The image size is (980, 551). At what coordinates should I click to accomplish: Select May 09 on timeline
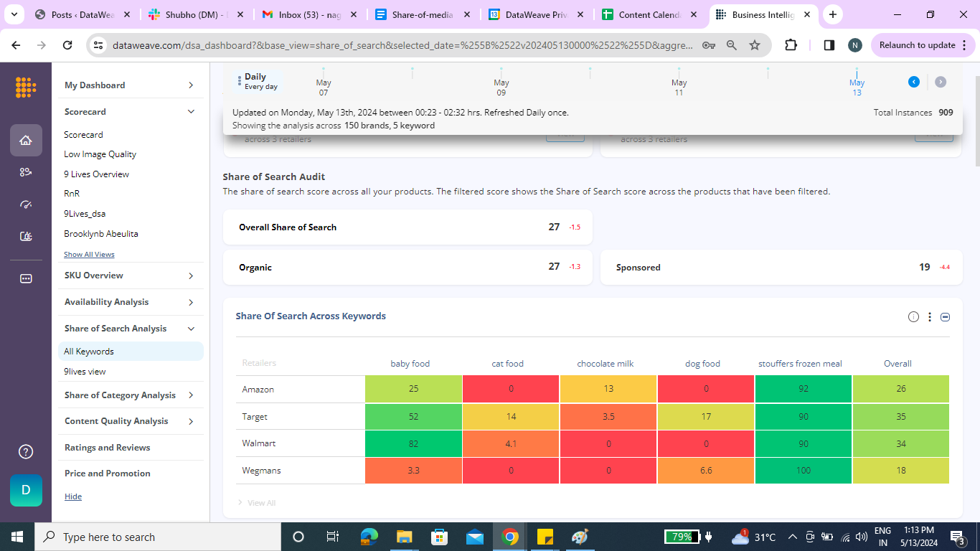[501, 87]
